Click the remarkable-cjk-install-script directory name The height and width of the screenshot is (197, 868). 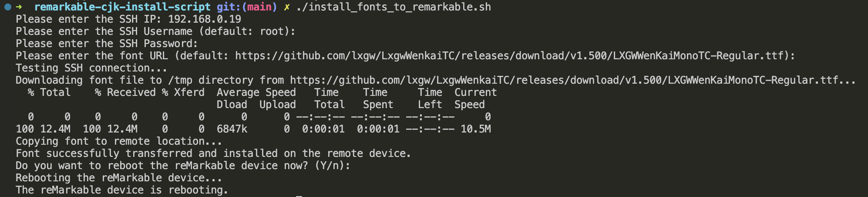tap(122, 7)
